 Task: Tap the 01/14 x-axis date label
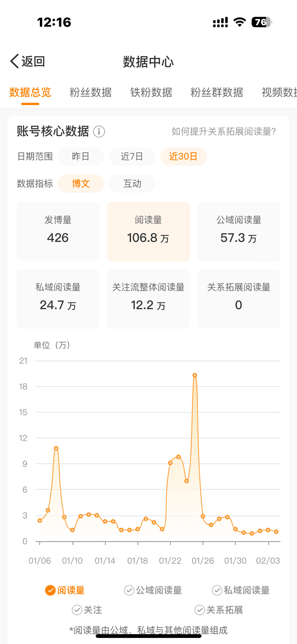coord(105,561)
